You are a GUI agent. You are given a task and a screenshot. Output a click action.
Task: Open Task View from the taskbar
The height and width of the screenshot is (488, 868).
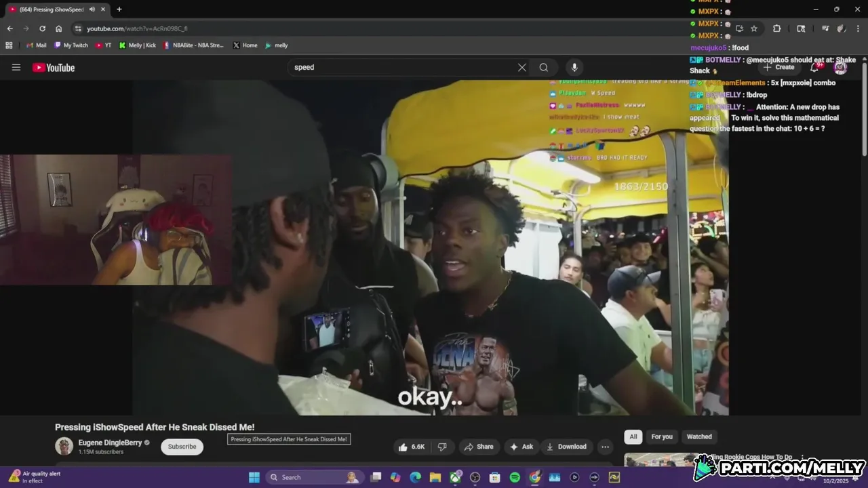click(x=376, y=477)
